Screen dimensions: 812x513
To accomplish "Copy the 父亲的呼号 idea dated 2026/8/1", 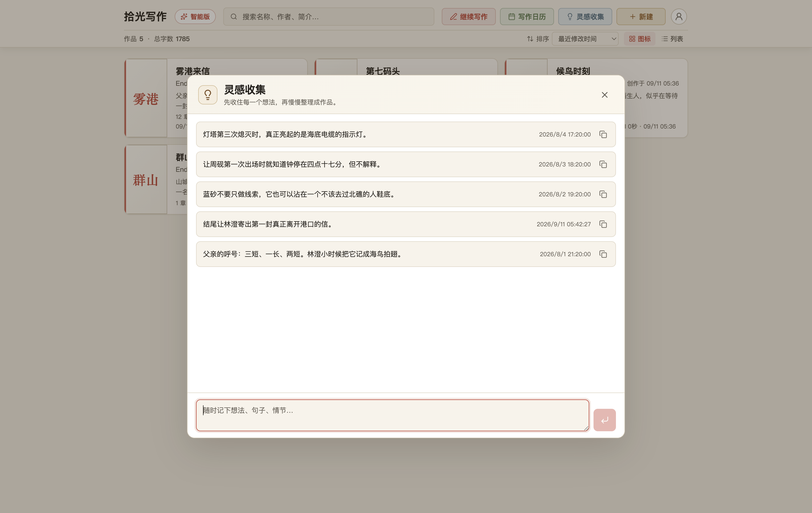I will click(x=603, y=254).
